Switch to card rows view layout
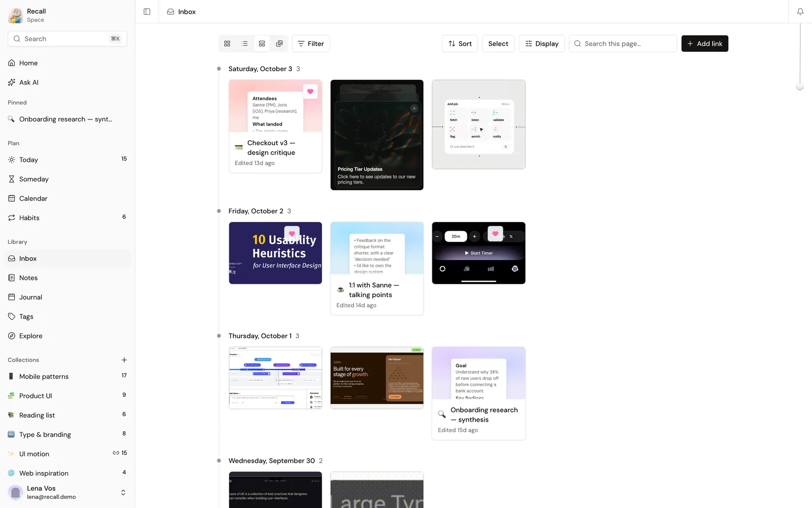Screen dimensions: 812x508 tap(262, 44)
